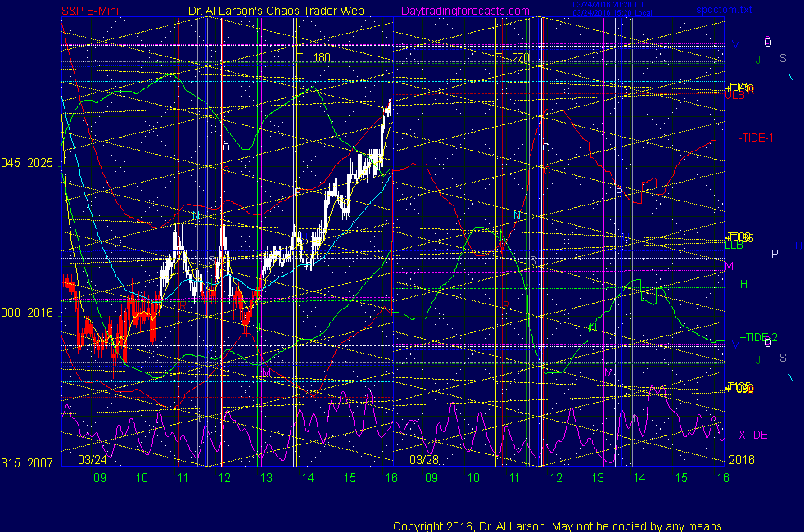Click white "O" marker in the 03/24 session
Viewport: 804px width, 532px height.
coord(226,147)
